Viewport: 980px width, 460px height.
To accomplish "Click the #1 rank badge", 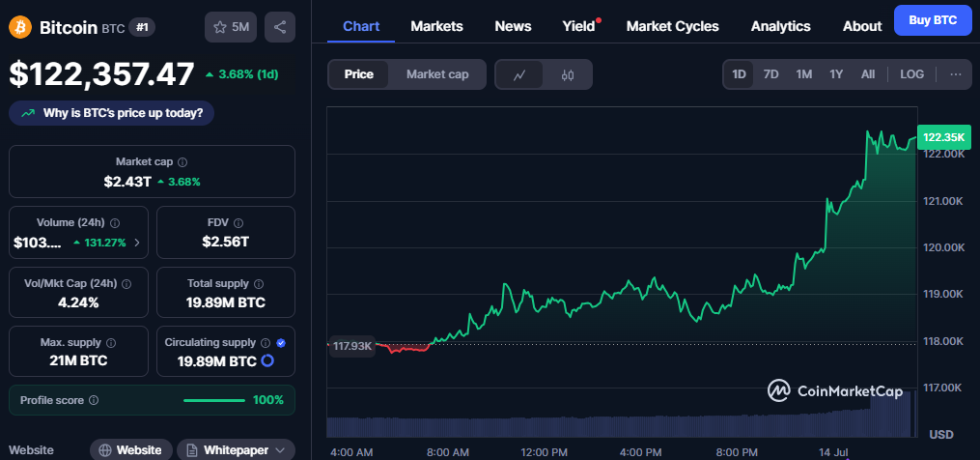I will [x=142, y=27].
